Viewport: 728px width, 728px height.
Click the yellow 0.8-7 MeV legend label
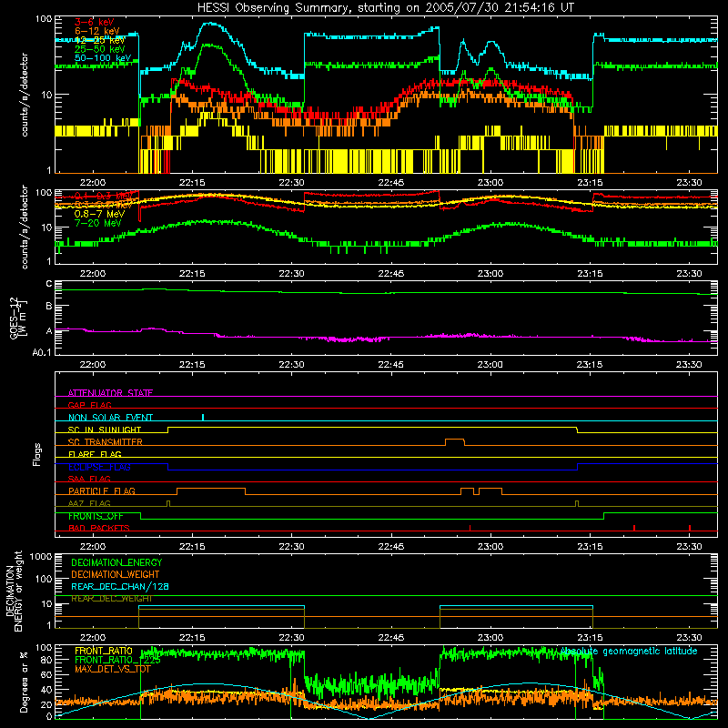pos(100,215)
